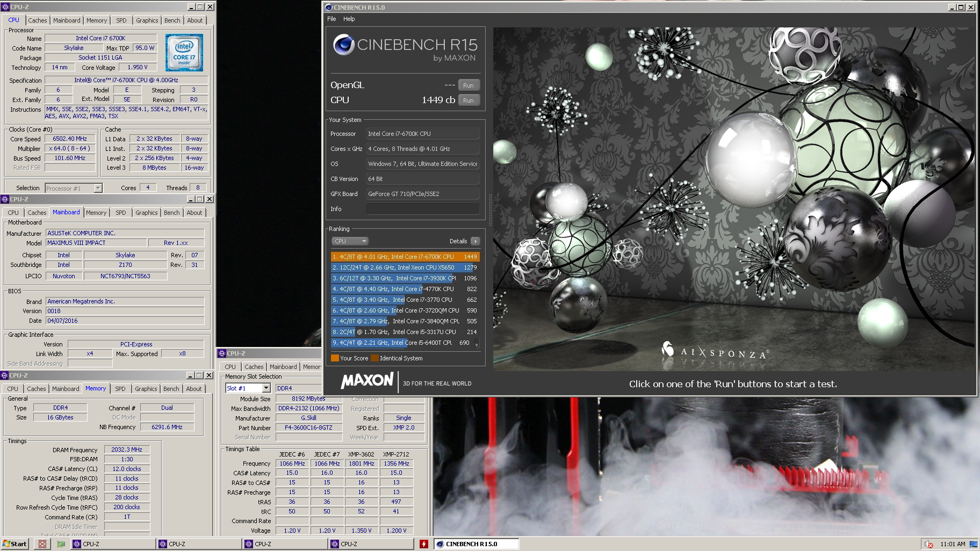Click the Details label in Ranking panel
This screenshot has height=551, width=980.
coord(458,241)
